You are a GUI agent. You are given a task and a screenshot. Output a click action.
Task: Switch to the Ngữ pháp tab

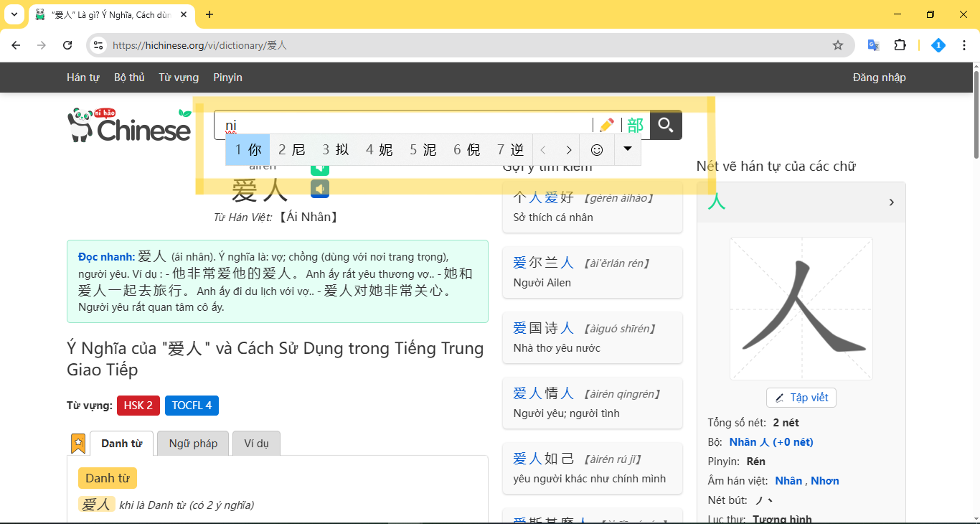193,444
